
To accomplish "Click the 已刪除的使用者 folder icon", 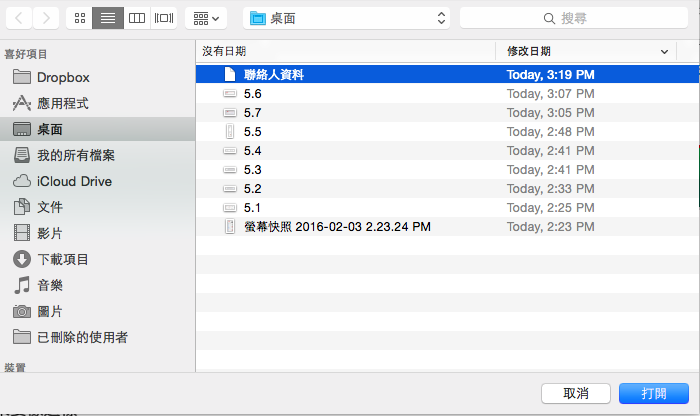I will [22, 337].
